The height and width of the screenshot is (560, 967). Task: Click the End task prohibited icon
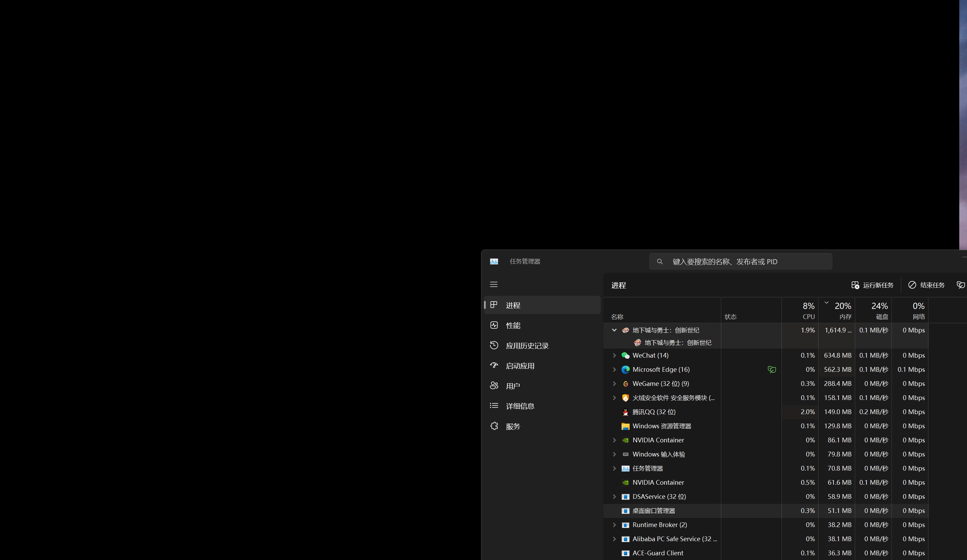[912, 285]
